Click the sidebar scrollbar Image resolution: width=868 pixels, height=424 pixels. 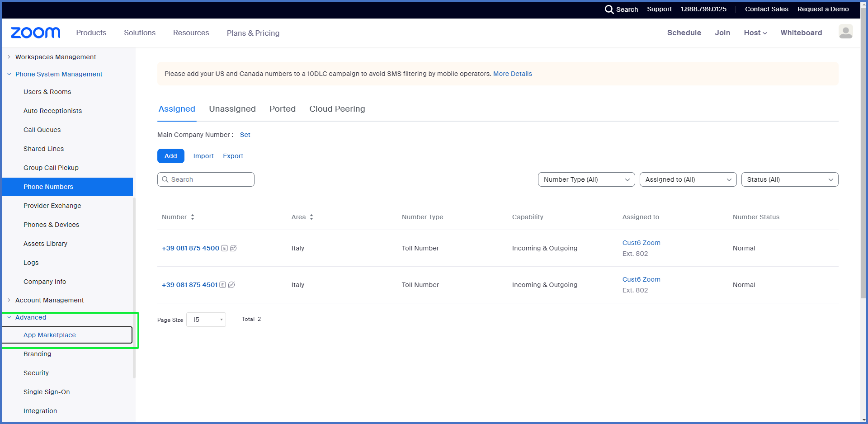click(134, 287)
